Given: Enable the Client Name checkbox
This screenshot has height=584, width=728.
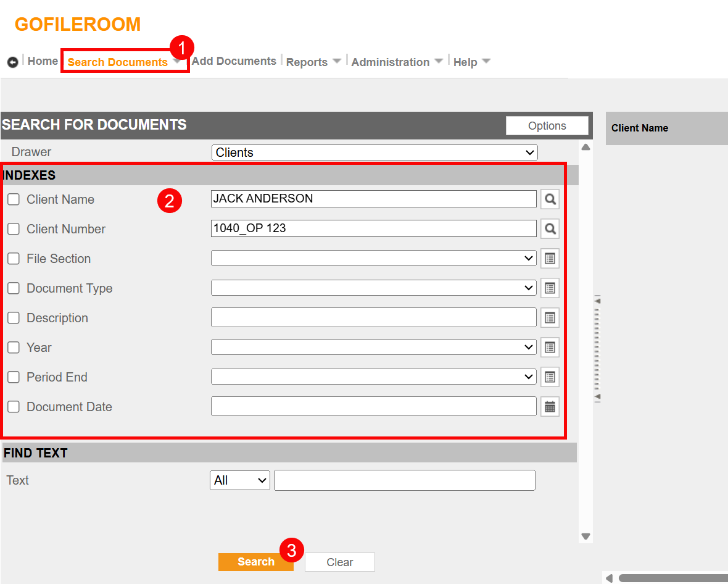Looking at the screenshot, I should click(14, 199).
